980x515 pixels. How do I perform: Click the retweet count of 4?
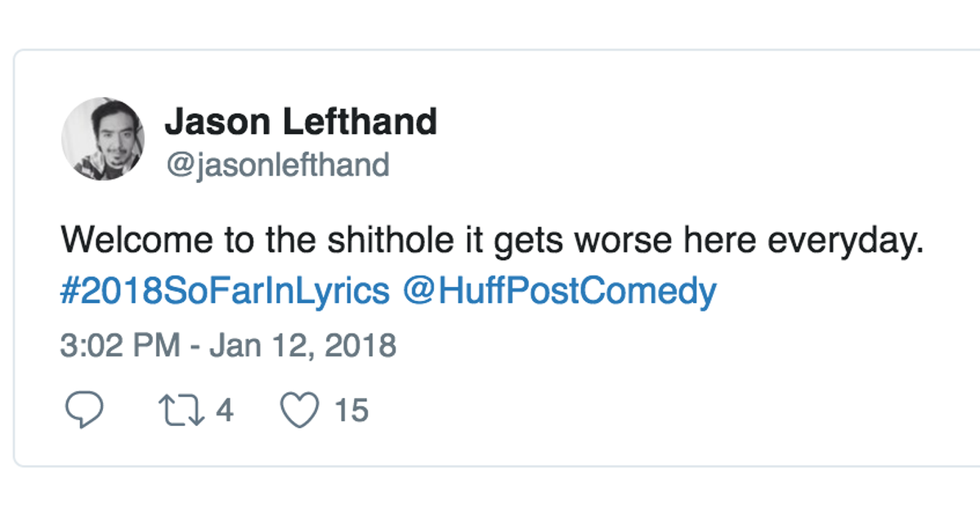225,410
